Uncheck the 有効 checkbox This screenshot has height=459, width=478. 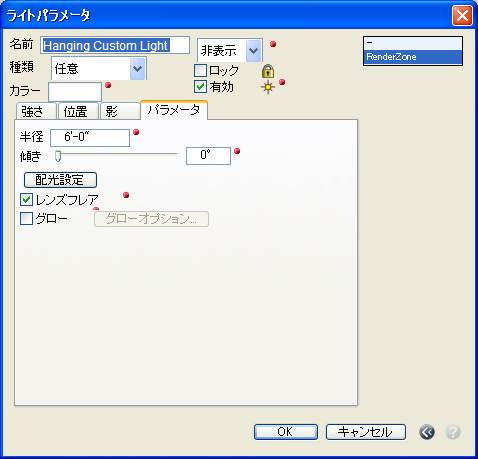pyautogui.click(x=200, y=87)
